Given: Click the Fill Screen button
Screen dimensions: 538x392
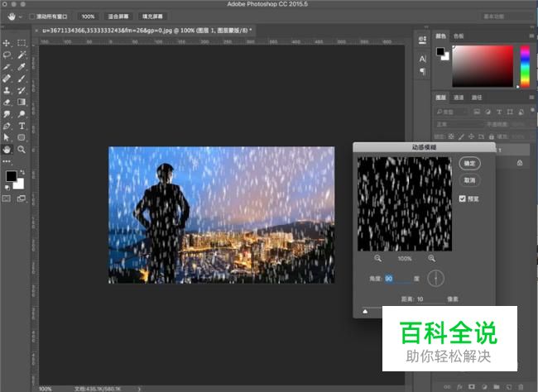Looking at the screenshot, I should (x=152, y=17).
